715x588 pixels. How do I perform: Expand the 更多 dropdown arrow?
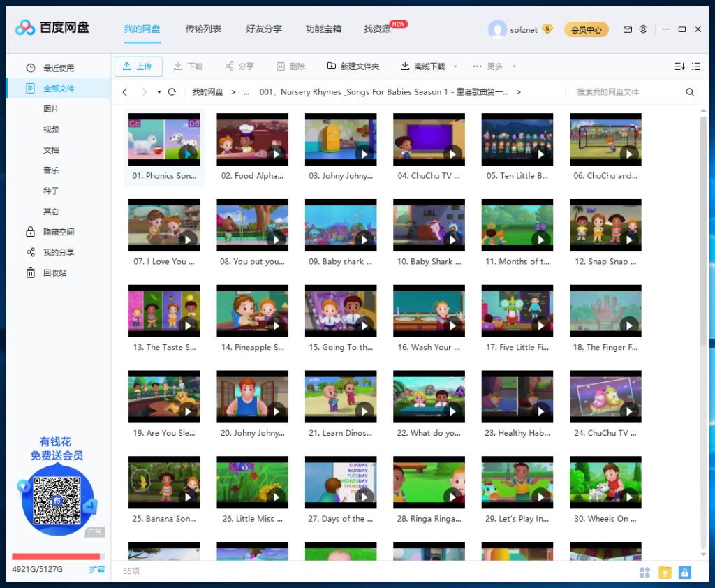(514, 66)
